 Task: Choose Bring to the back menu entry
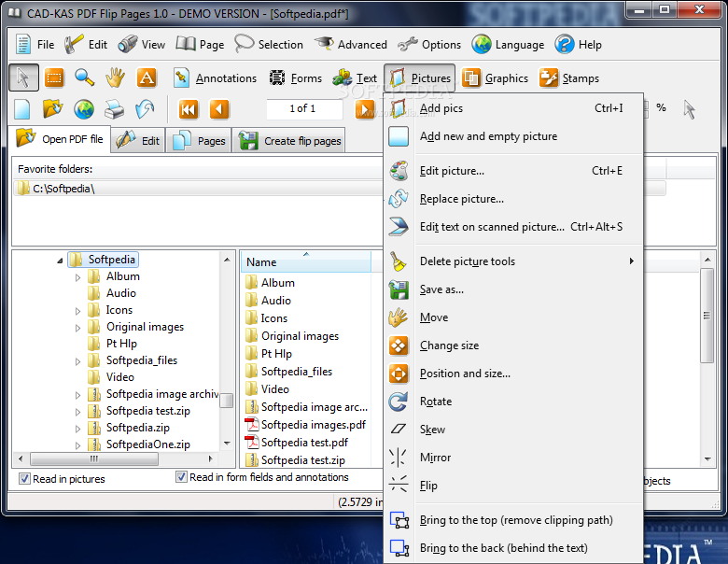point(513,548)
